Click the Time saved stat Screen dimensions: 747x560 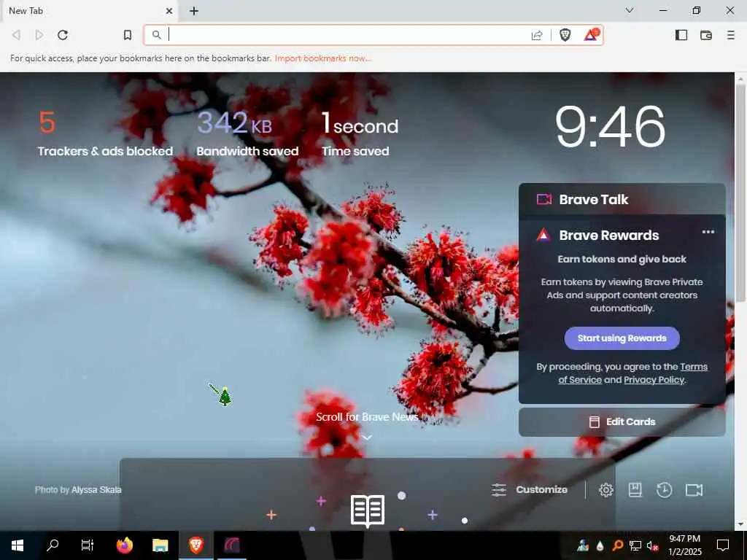[360, 134]
